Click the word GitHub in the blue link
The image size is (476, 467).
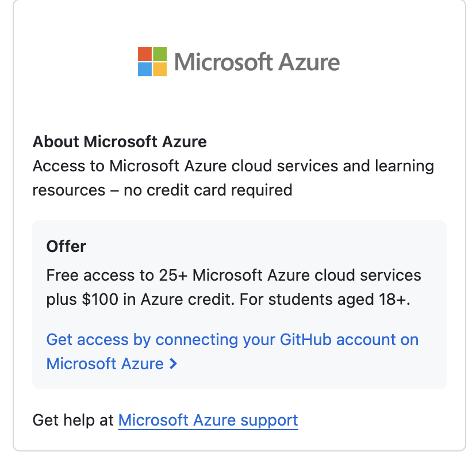(305, 339)
